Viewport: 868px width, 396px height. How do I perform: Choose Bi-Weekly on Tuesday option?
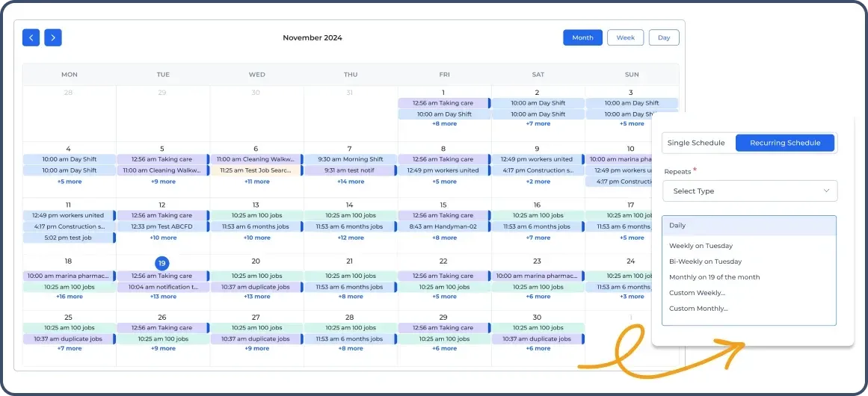705,262
